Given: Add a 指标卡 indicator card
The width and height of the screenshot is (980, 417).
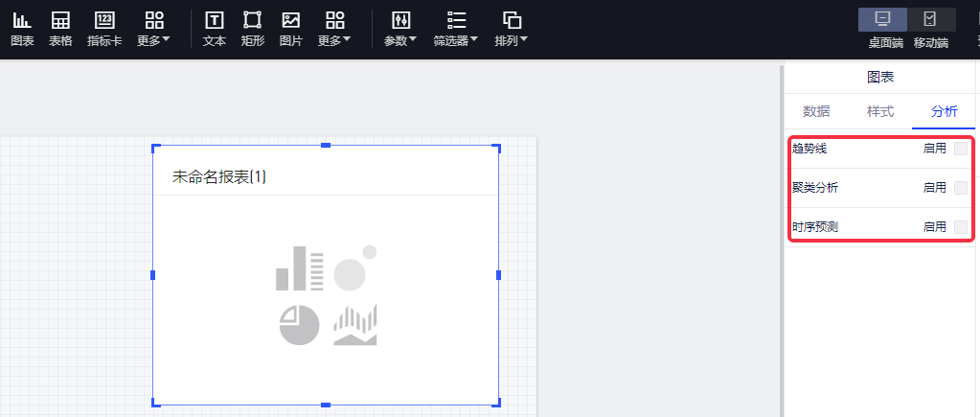Looking at the screenshot, I should [x=104, y=28].
